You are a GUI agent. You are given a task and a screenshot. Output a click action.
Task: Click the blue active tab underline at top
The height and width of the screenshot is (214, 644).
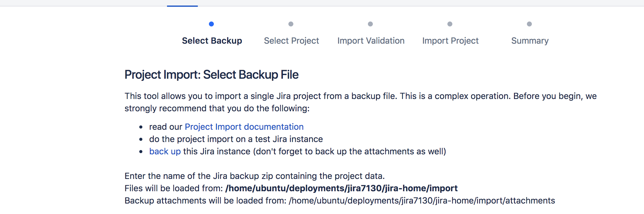[182, 6]
